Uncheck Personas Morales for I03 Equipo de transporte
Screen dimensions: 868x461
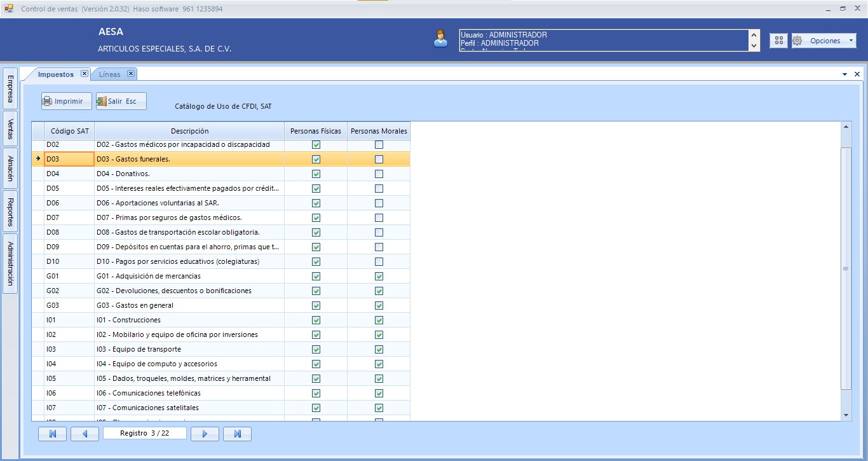379,350
